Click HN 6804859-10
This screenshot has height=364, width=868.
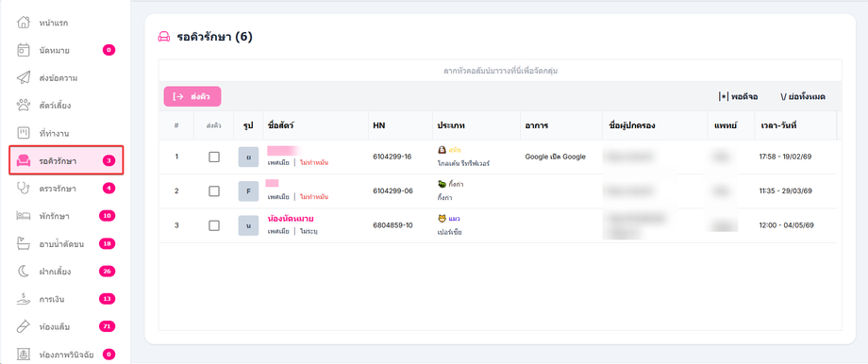[x=392, y=225]
